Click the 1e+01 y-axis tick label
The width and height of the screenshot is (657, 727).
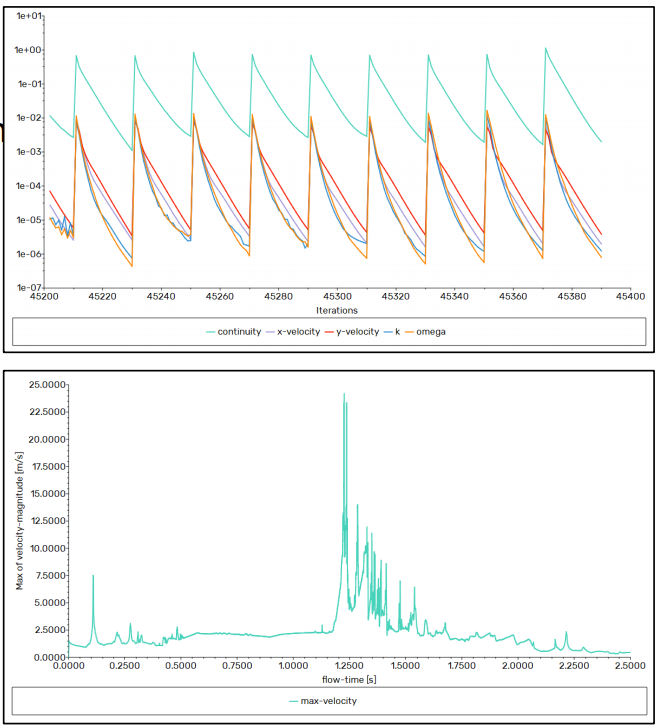27,17
